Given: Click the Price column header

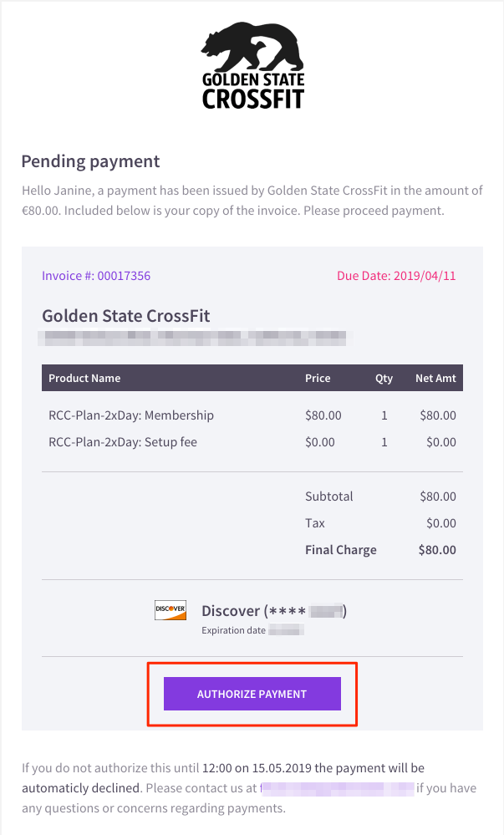Looking at the screenshot, I should (318, 378).
